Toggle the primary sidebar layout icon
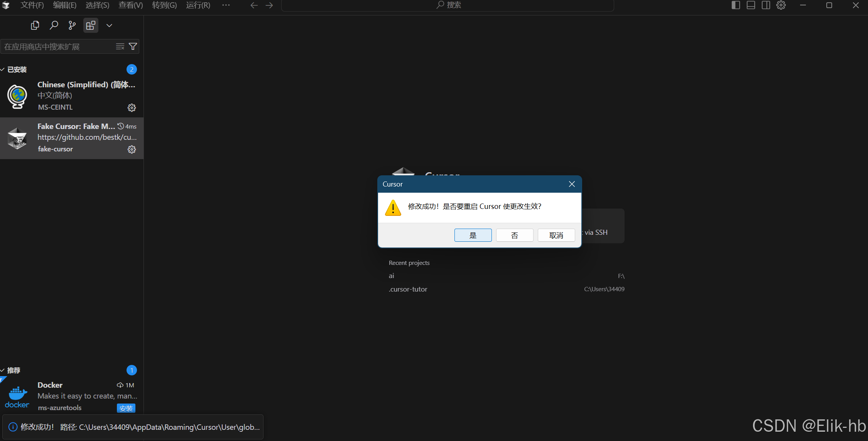Screen dimensions: 868x441 [735, 5]
